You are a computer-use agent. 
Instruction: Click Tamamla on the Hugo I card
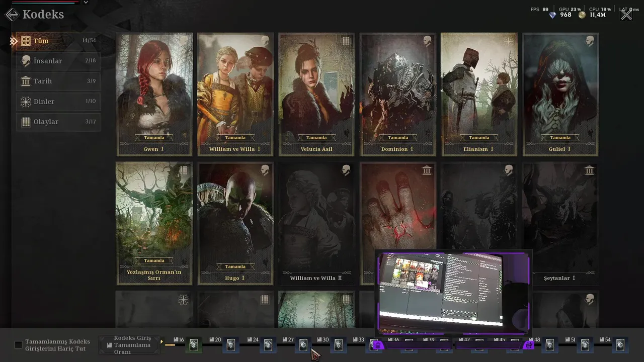235,267
